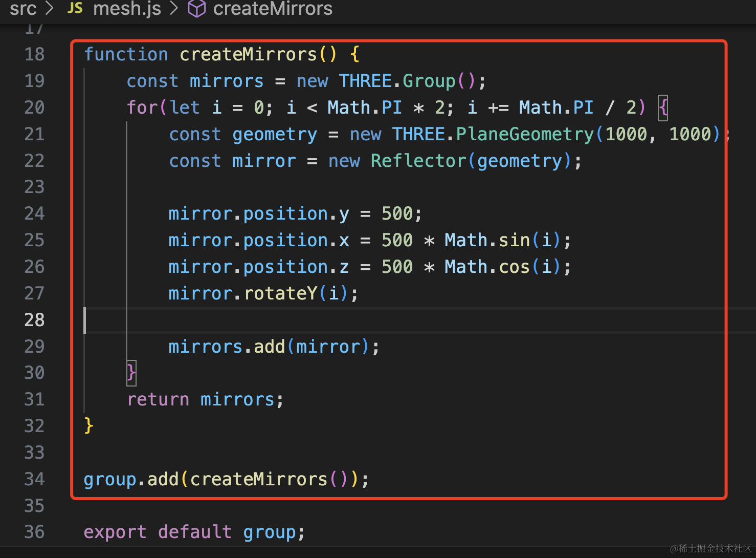
Task: Click the chevron after mesh.js
Action: point(174,8)
